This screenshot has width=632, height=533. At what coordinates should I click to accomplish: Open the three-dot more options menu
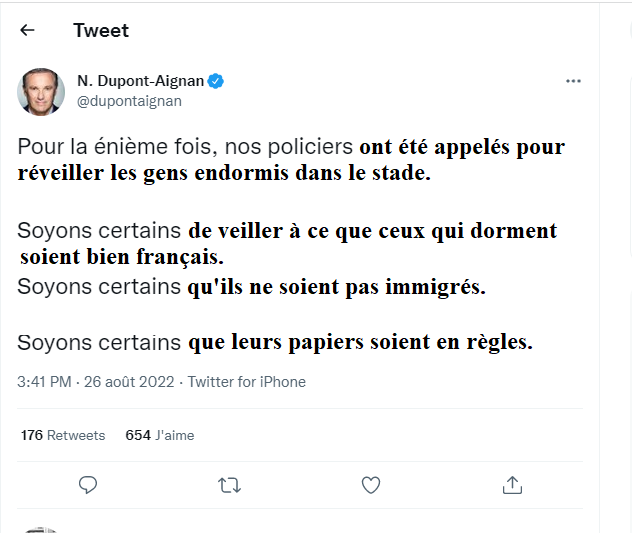[573, 81]
